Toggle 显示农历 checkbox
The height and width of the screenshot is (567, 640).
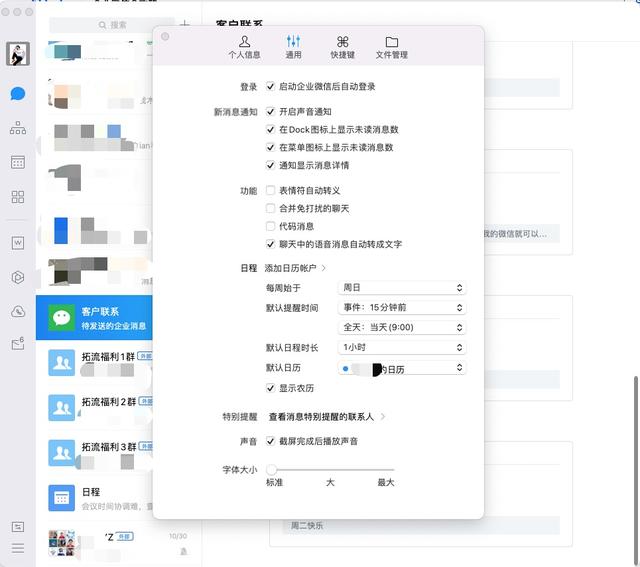click(270, 388)
